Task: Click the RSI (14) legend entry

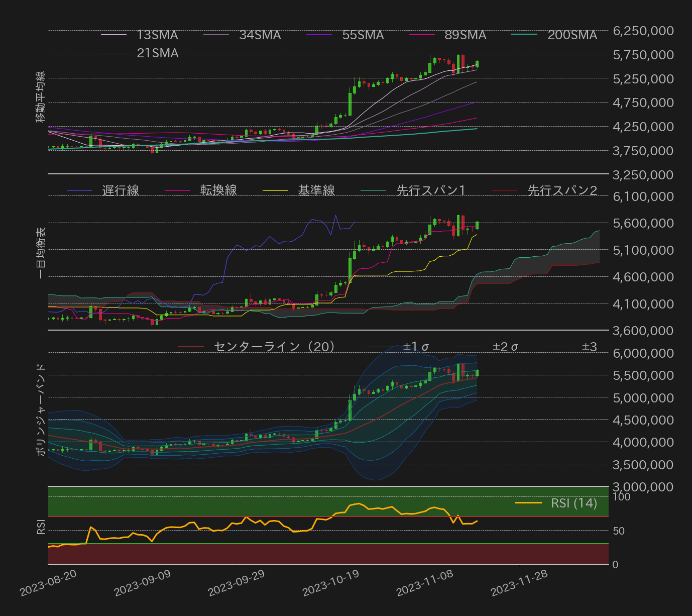Action: tap(574, 503)
